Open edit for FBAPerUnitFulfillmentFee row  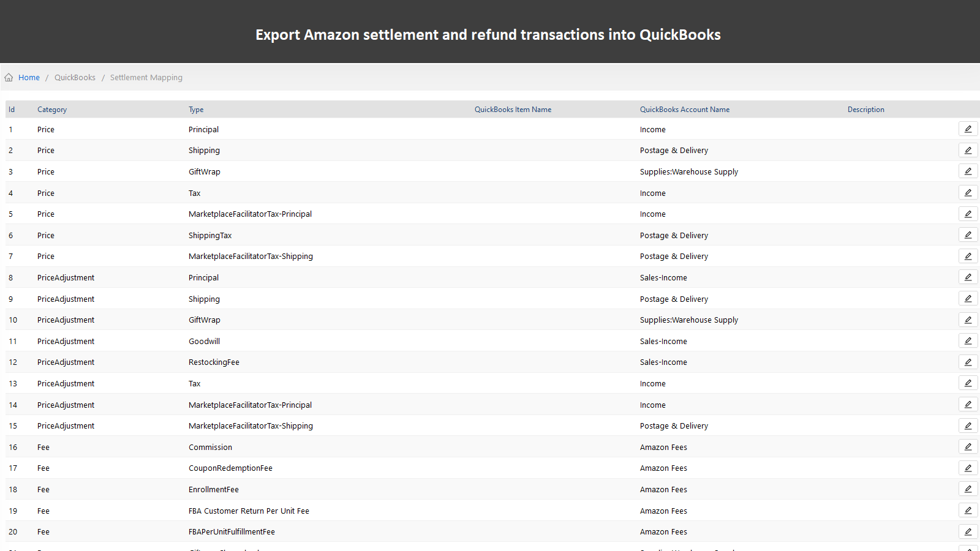[968, 531]
